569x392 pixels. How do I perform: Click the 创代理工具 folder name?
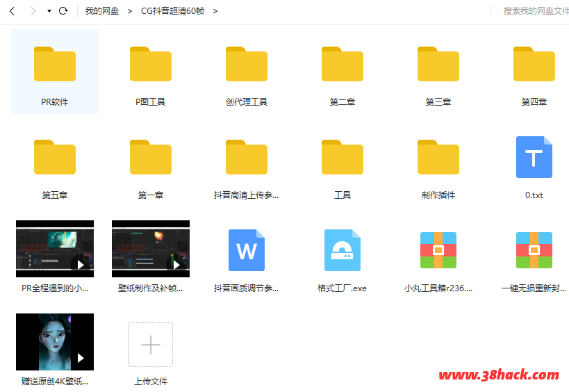click(247, 102)
